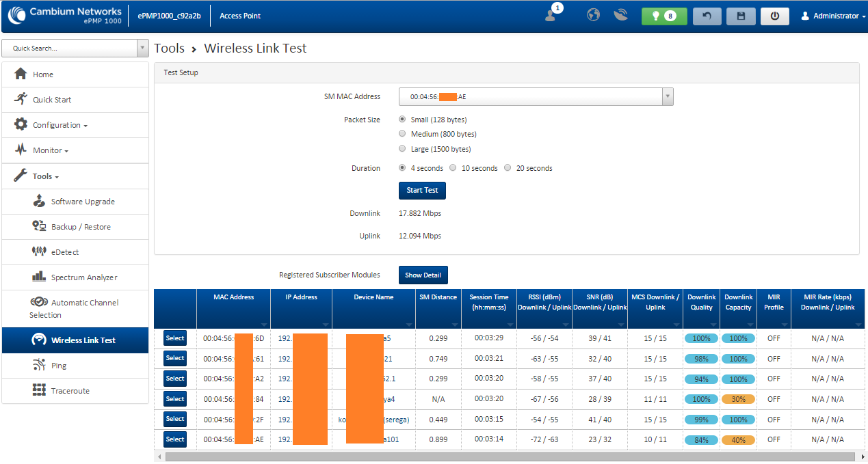Image resolution: width=868 pixels, height=464 pixels.
Task: Click the Downlink 17.882 Mbps value
Action: (420, 213)
